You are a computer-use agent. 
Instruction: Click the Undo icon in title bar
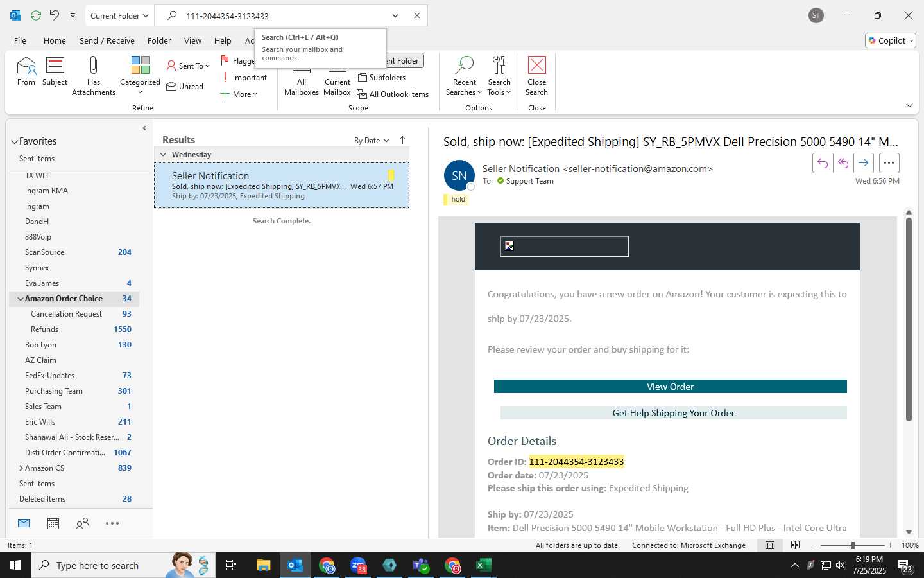coord(55,15)
